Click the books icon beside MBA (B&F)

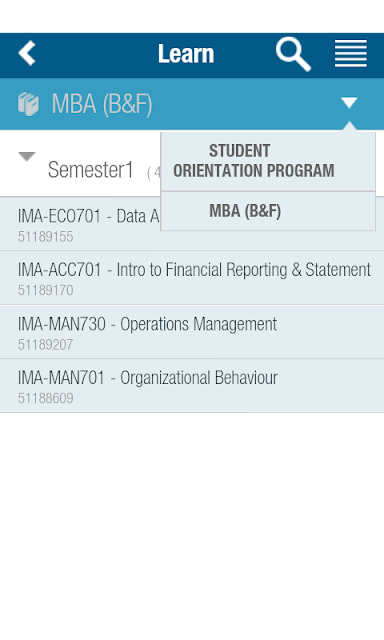(28, 104)
